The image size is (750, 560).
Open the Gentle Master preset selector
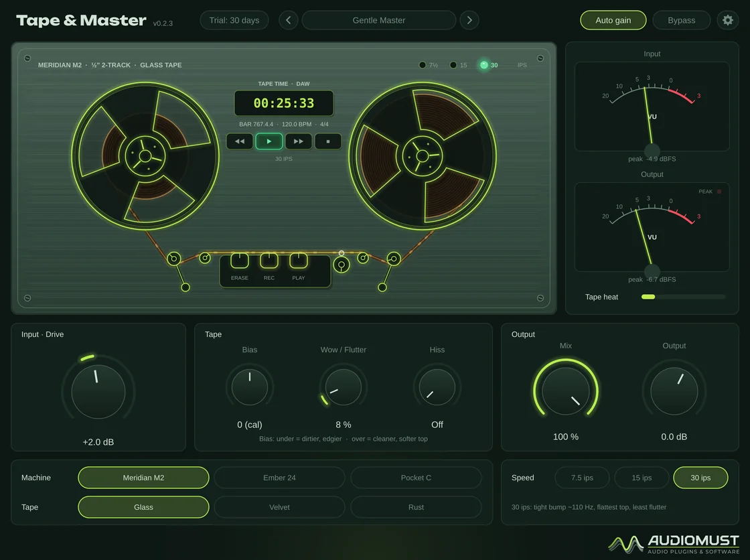379,20
